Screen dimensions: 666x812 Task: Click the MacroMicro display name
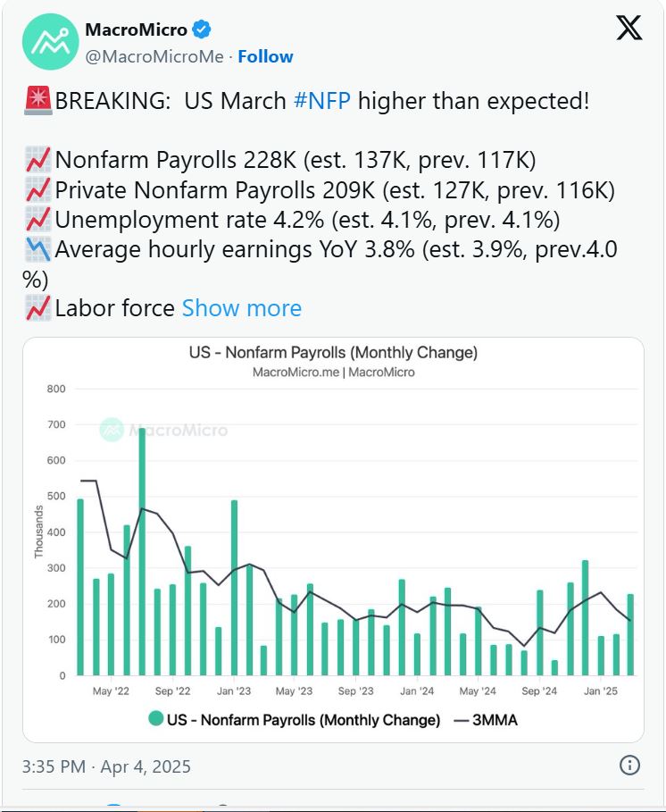pyautogui.click(x=136, y=29)
